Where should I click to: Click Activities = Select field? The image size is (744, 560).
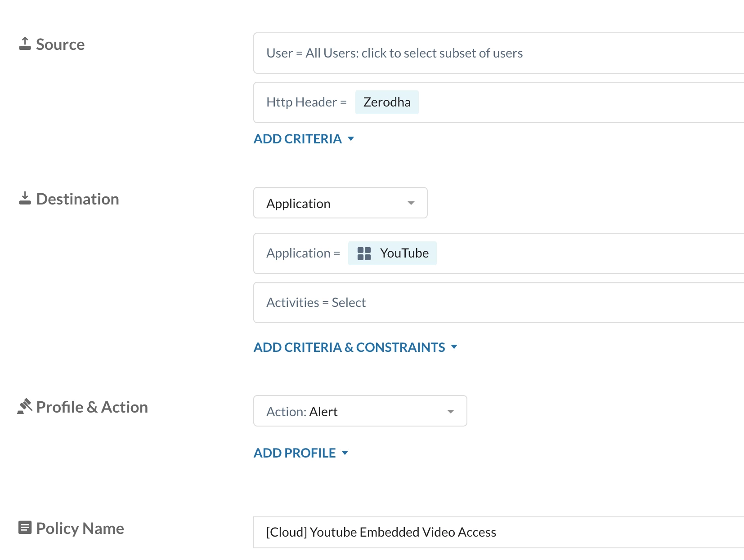point(495,302)
